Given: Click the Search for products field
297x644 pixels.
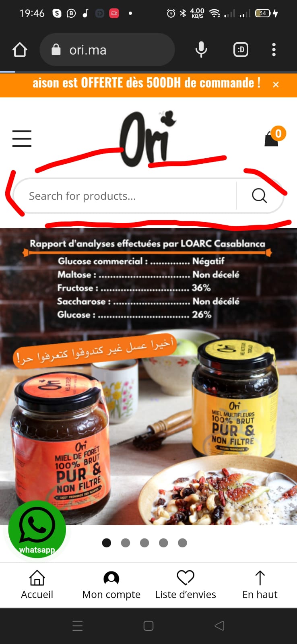Looking at the screenshot, I should (x=126, y=196).
